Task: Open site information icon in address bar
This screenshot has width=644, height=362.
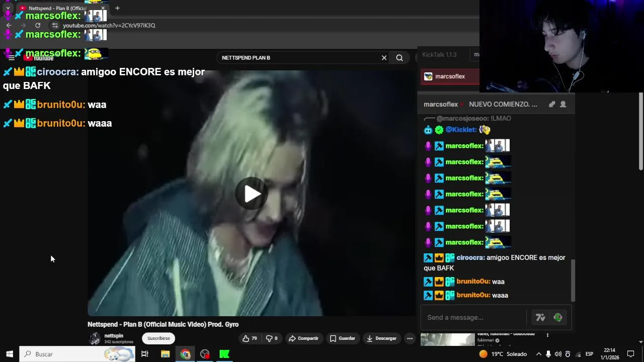Action: (55, 25)
